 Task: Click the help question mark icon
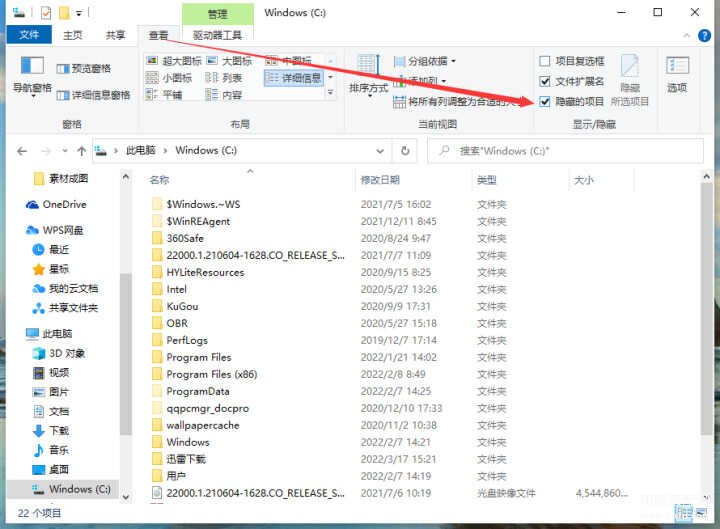pyautogui.click(x=704, y=35)
